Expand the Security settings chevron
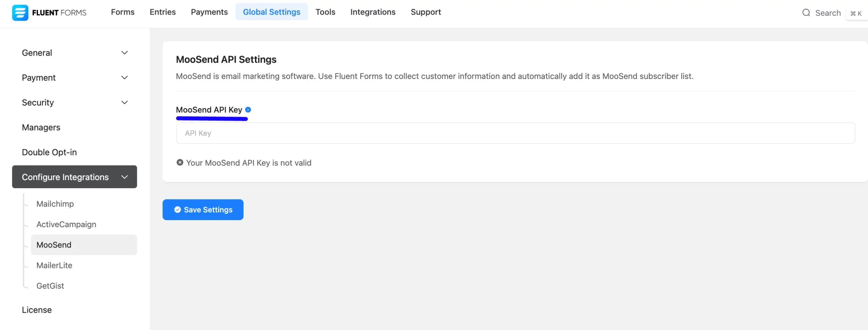 pos(124,102)
